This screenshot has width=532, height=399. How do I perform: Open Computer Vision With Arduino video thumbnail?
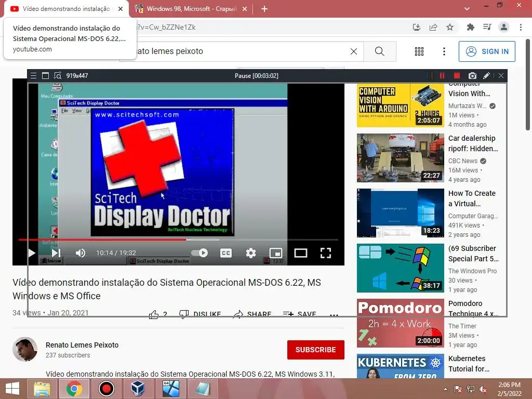point(401,105)
